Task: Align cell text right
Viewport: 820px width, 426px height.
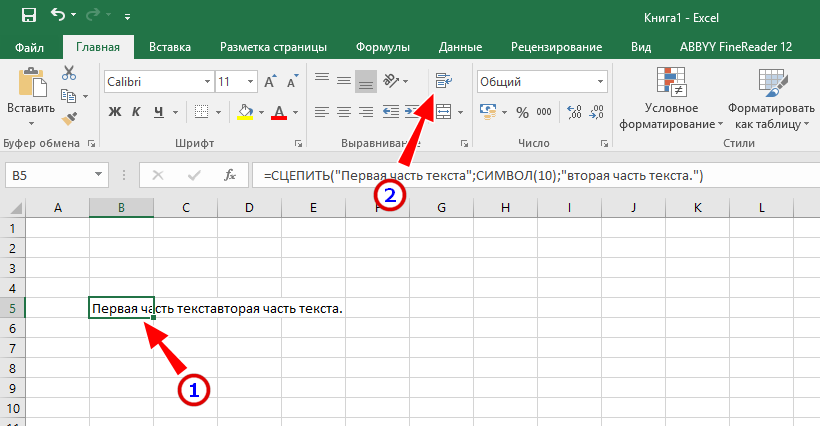Action: pyautogui.click(x=366, y=111)
